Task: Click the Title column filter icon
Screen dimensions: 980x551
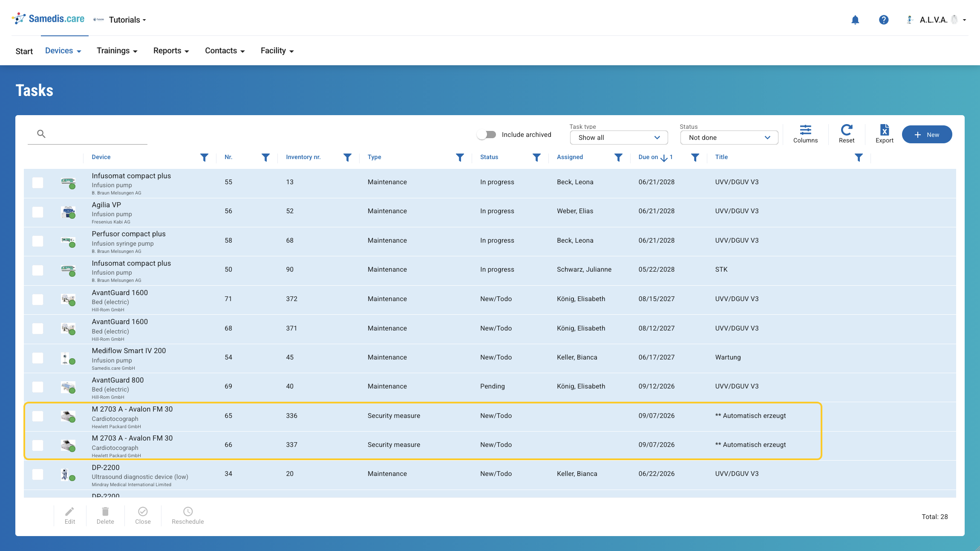Action: 859,157
